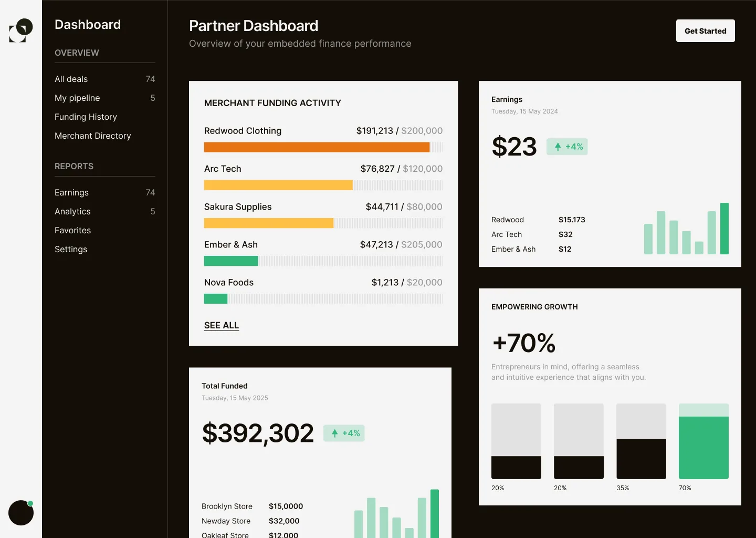Click the green 70% growth bar
The image size is (756, 538).
(703, 447)
